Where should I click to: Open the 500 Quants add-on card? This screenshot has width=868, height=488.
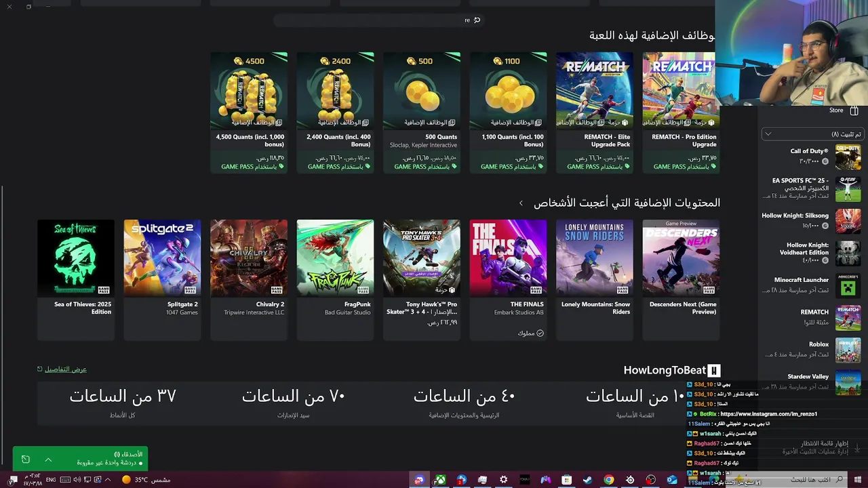click(x=422, y=113)
